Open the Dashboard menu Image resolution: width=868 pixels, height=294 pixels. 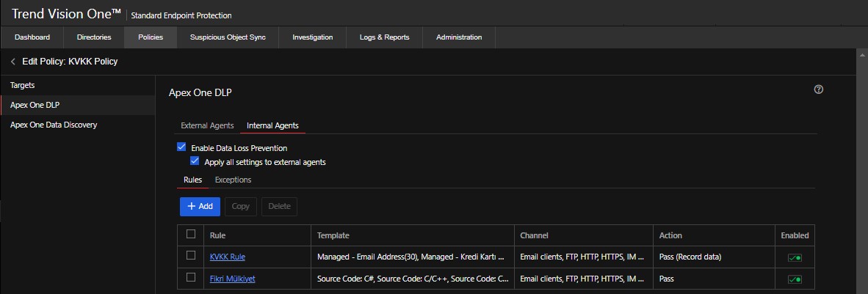pyautogui.click(x=32, y=37)
